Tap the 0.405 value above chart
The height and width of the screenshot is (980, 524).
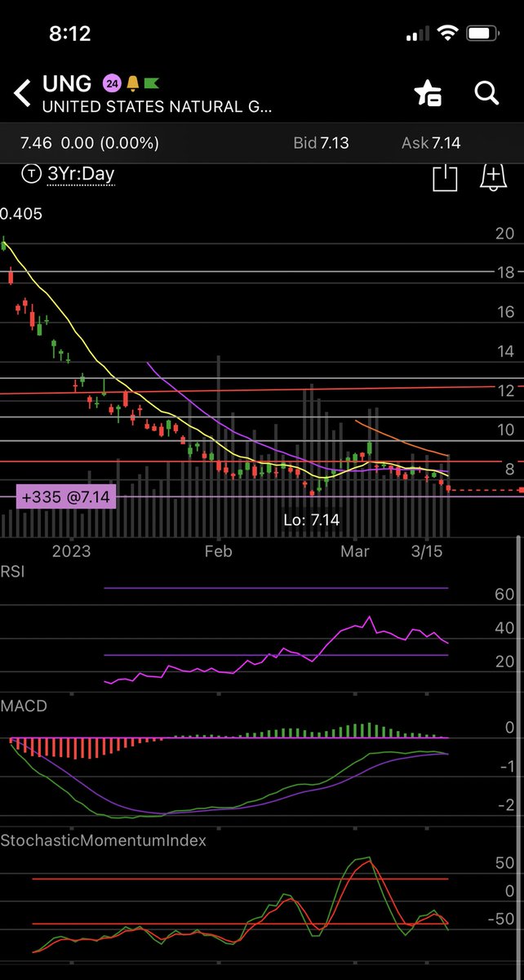(21, 214)
